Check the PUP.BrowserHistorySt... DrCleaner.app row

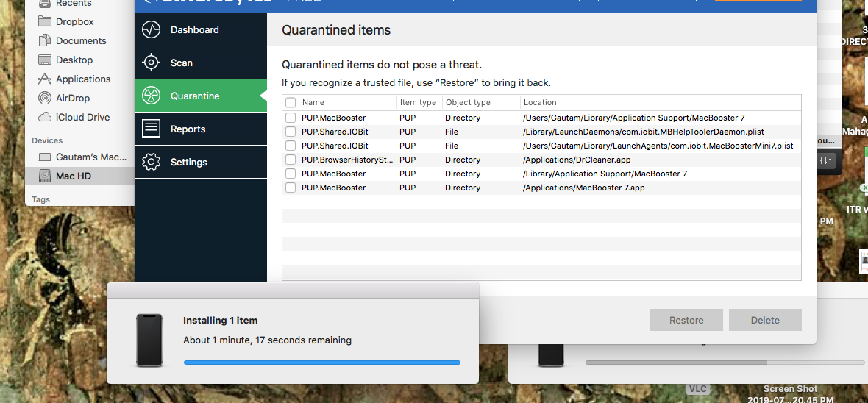(x=291, y=160)
